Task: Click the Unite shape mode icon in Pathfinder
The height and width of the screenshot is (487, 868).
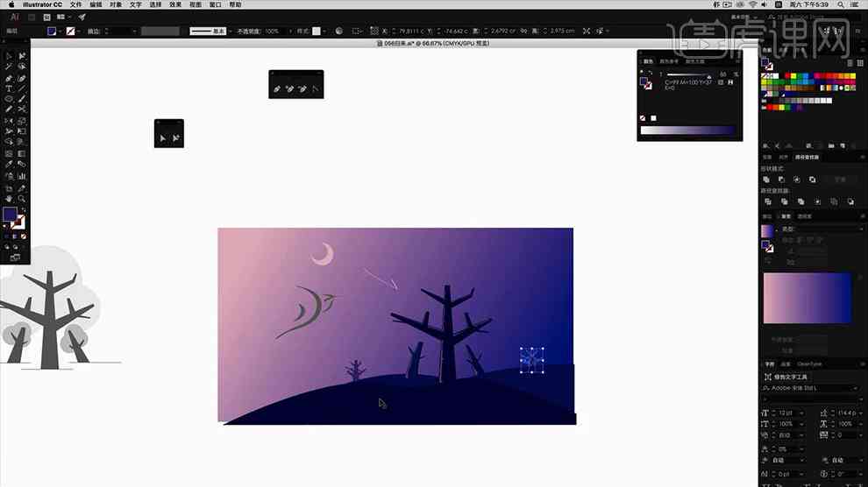Action: coord(766,180)
